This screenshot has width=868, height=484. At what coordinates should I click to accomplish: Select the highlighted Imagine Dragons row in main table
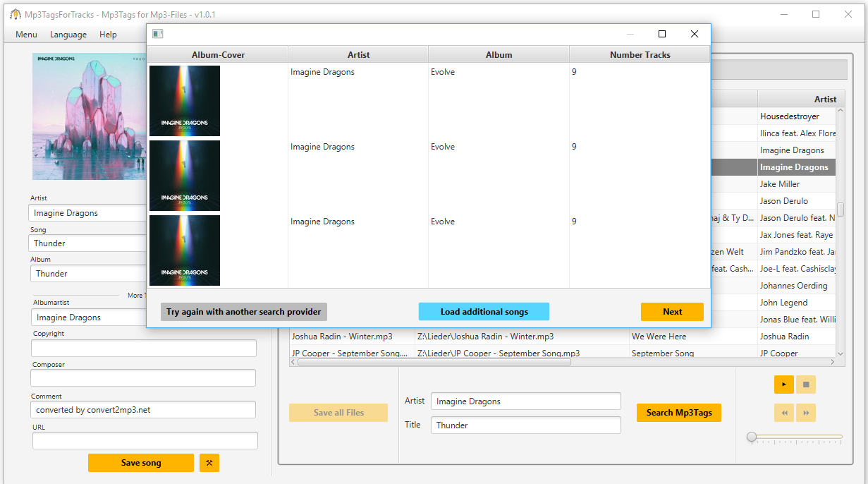click(x=774, y=167)
